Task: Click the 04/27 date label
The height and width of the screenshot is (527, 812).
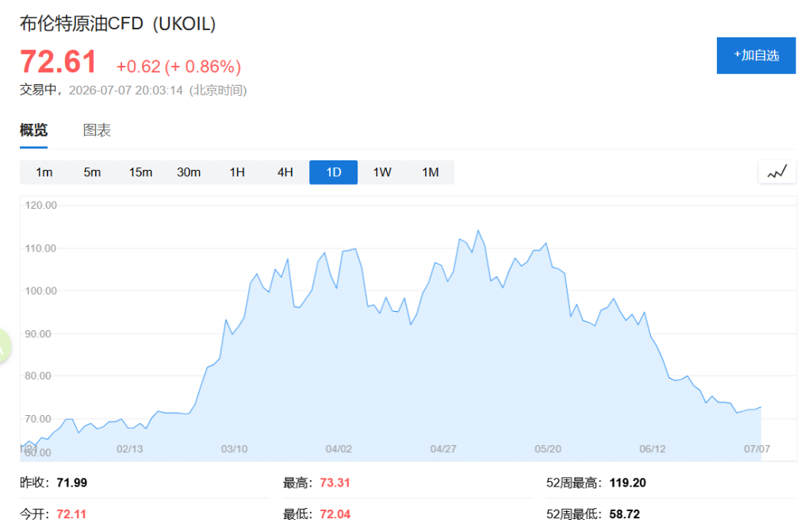Action: 443,448
